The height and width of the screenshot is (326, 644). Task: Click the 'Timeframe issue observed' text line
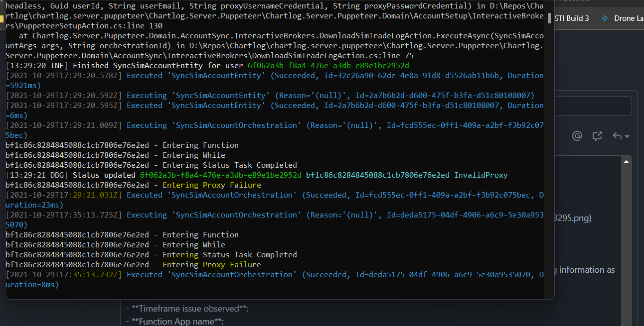tap(187, 309)
